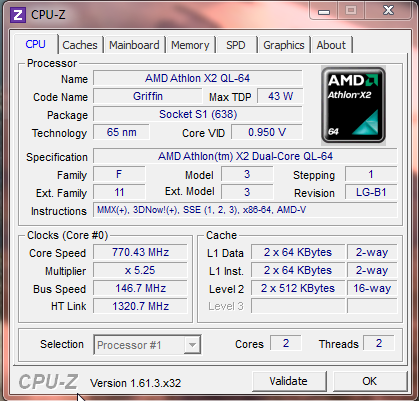Image resolution: width=419 pixels, height=401 pixels.
Task: Click the Validate button
Action: (289, 381)
